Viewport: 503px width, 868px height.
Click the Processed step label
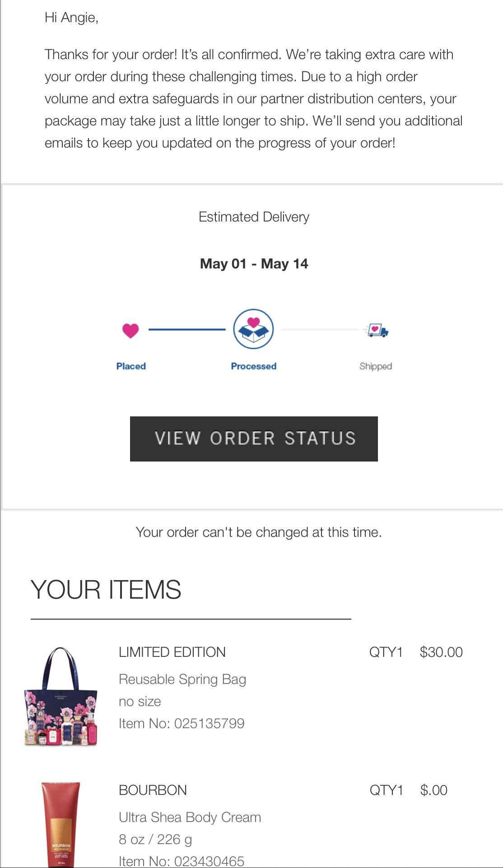253,366
